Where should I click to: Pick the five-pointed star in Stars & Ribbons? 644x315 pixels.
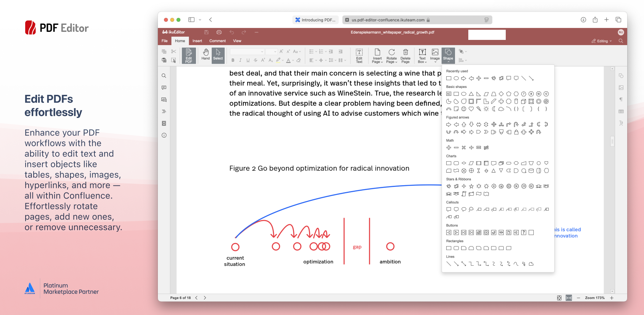coord(471,186)
